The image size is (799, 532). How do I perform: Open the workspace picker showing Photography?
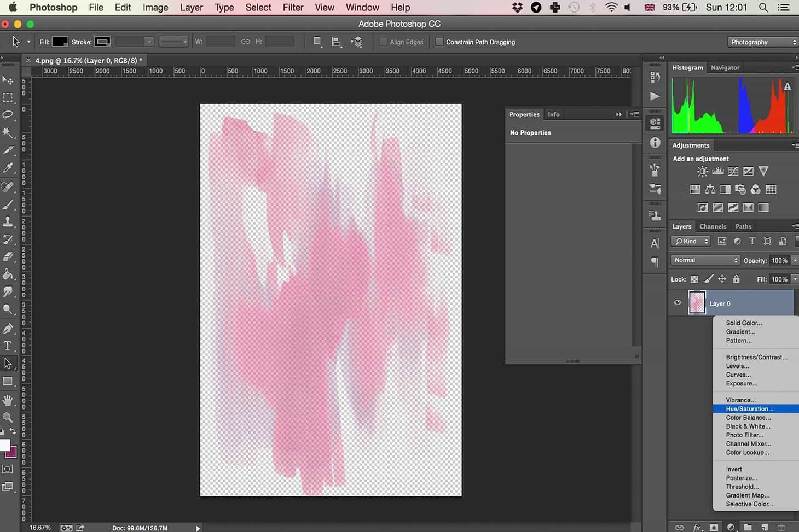(762, 42)
